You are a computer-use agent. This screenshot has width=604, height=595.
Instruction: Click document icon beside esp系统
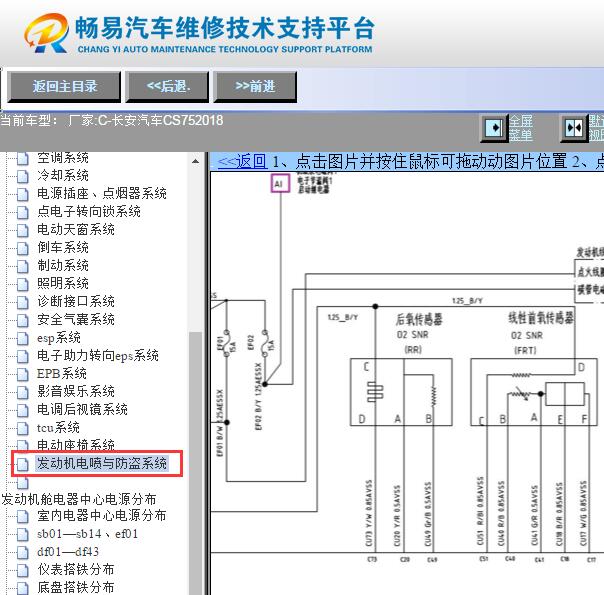click(x=23, y=338)
